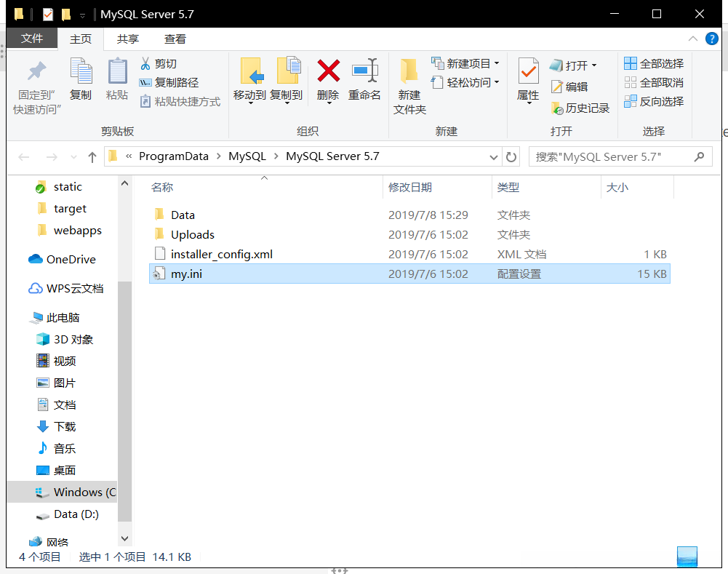
Task: Click the search magnifier icon
Action: (699, 157)
